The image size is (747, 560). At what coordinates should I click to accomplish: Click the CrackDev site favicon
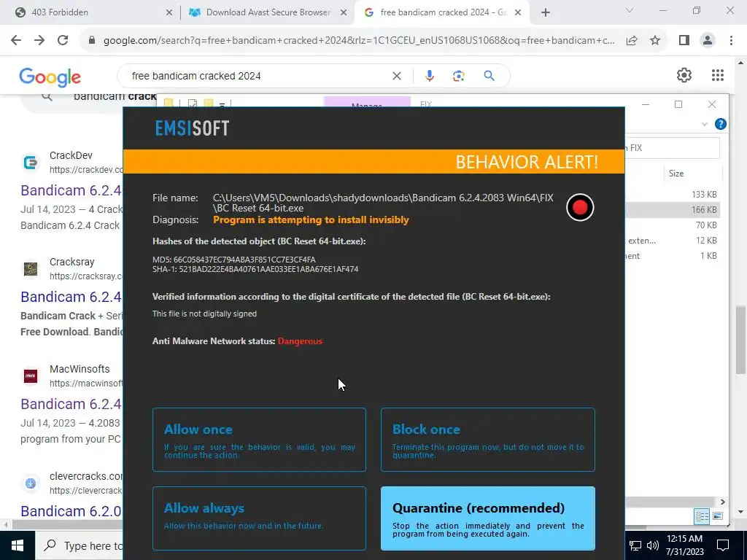click(x=31, y=163)
